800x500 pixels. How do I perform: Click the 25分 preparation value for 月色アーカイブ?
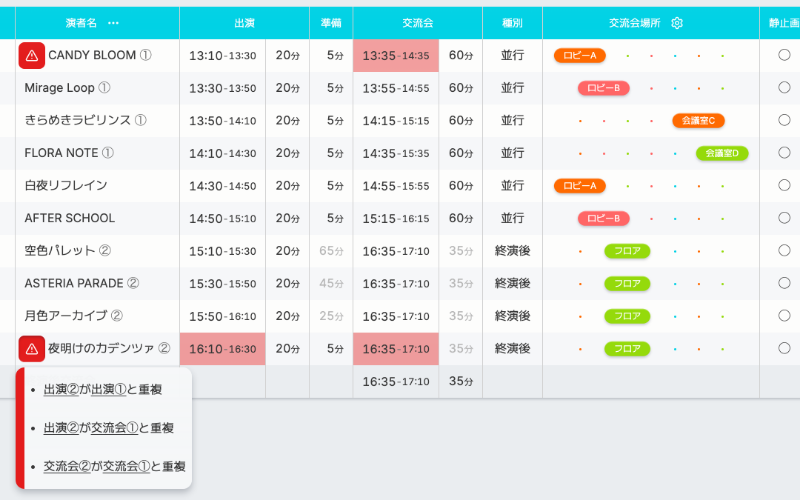(x=331, y=316)
